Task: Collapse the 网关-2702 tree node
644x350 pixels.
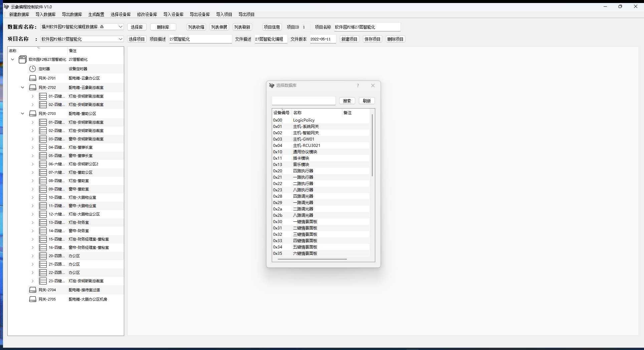Action: point(23,87)
